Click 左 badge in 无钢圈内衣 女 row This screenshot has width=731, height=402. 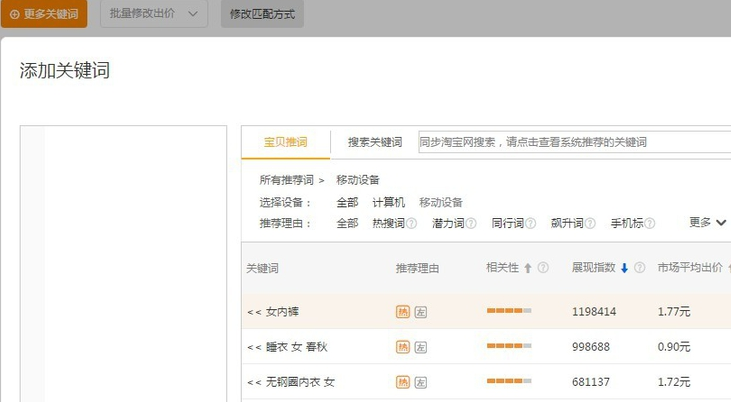tap(421, 382)
